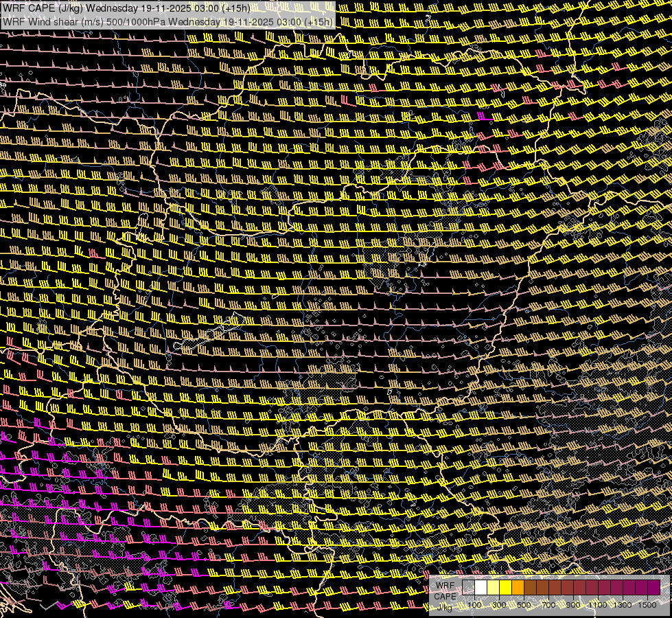Click the pale yellow CAPE legend swatch
672x618 pixels.
(x=494, y=588)
